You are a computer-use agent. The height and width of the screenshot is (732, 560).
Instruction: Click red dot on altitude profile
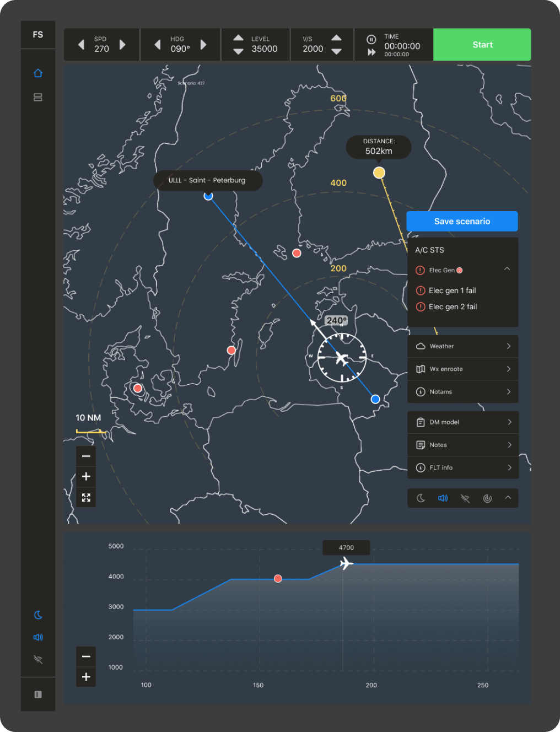click(278, 578)
